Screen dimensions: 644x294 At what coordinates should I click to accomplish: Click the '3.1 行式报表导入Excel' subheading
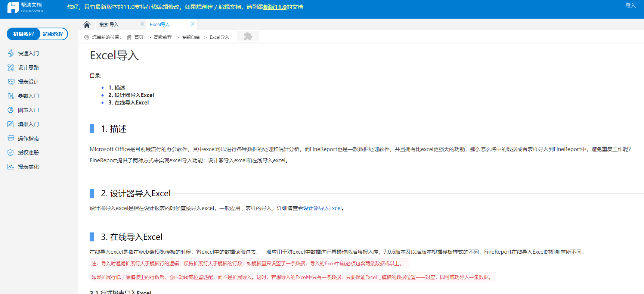[121, 292]
